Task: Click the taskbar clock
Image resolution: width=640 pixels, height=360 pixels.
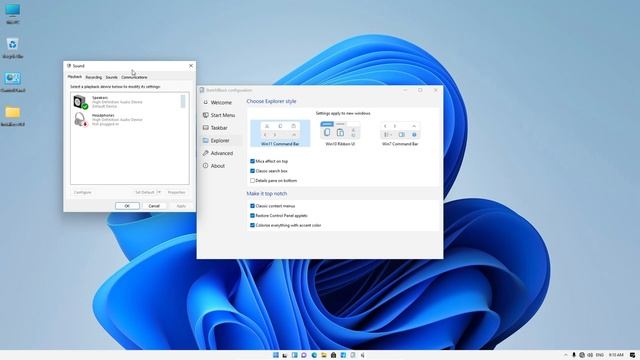Action: point(616,355)
